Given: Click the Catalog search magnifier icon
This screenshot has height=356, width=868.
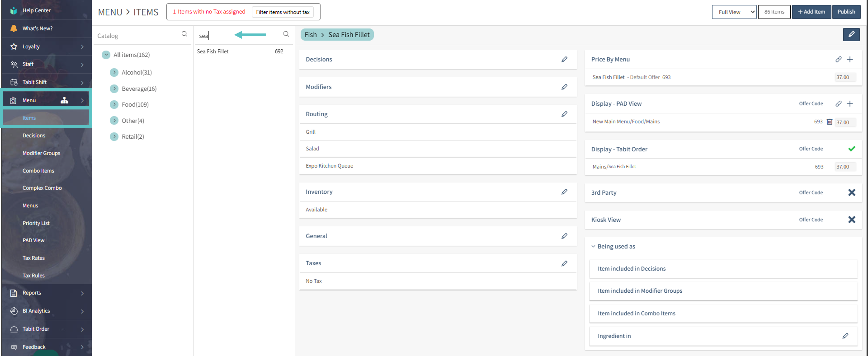Looking at the screenshot, I should click(184, 34).
